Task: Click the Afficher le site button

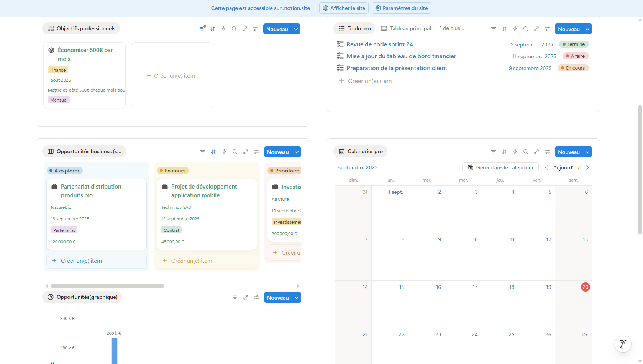Action: (x=344, y=8)
